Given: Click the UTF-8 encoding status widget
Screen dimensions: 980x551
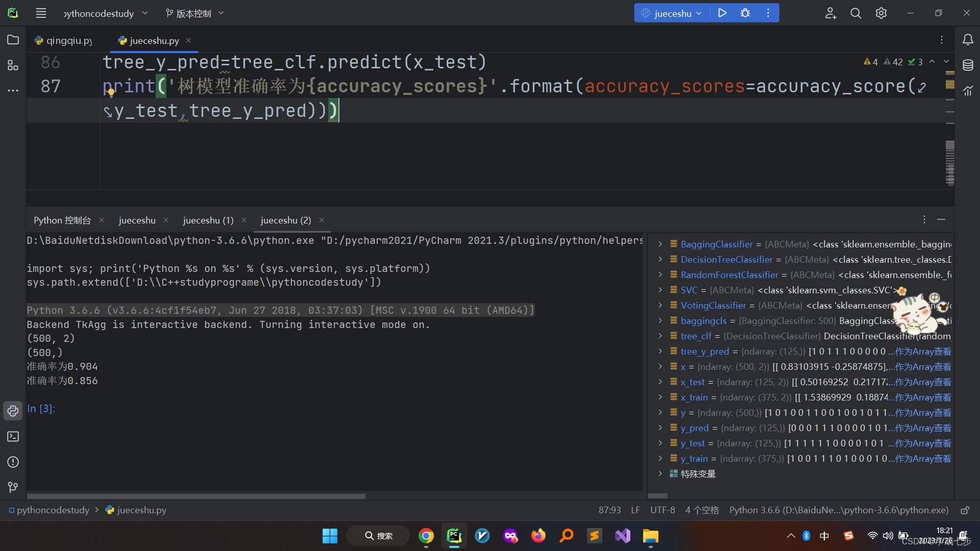Looking at the screenshot, I should click(x=662, y=510).
